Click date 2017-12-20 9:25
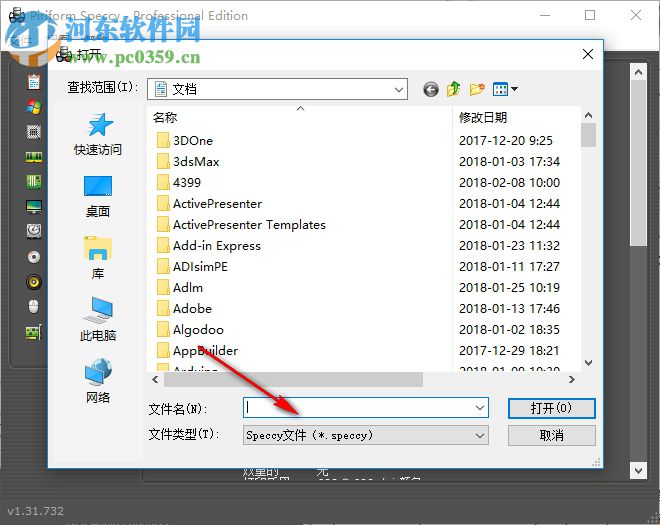The width and height of the screenshot is (660, 525). [506, 141]
